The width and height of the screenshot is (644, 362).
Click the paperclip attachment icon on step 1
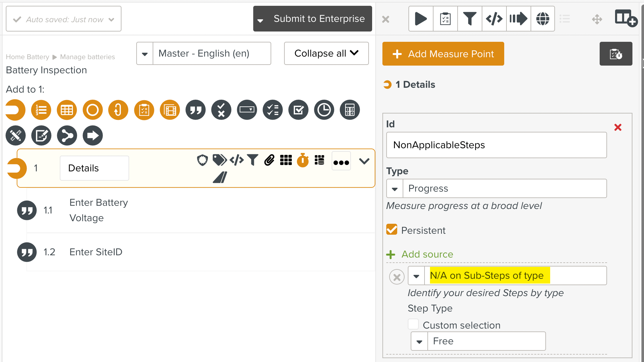269,160
